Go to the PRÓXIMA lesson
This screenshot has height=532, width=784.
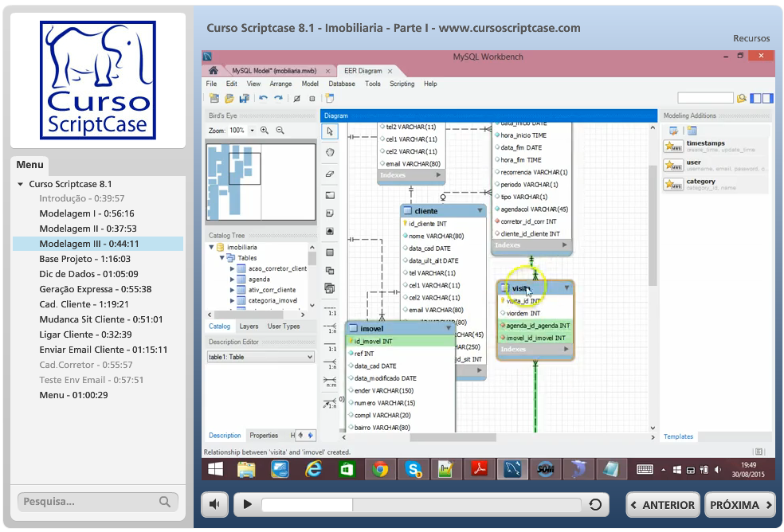[741, 505]
